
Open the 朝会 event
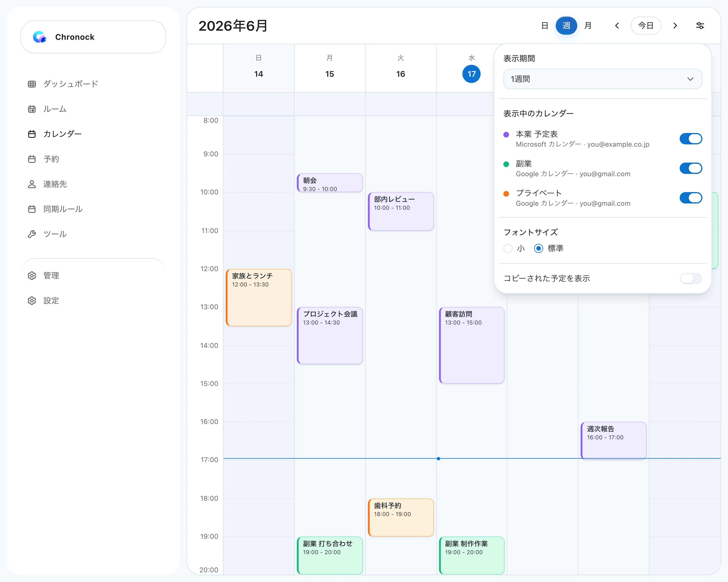coord(330,183)
